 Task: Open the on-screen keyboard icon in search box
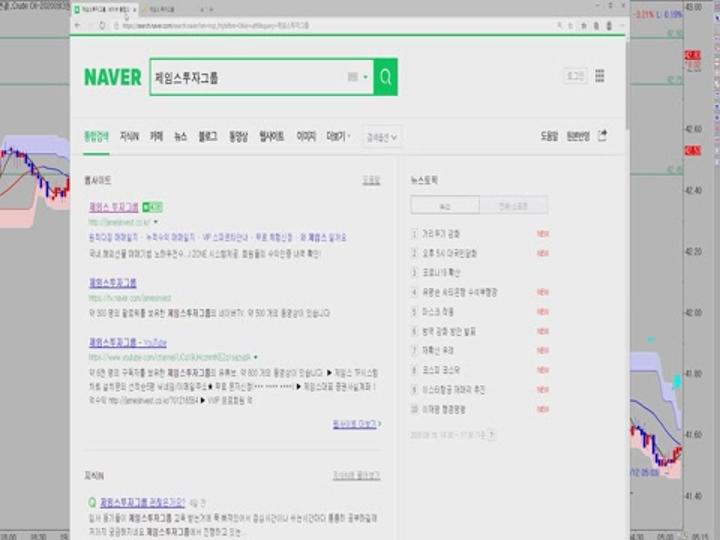pyautogui.click(x=352, y=77)
